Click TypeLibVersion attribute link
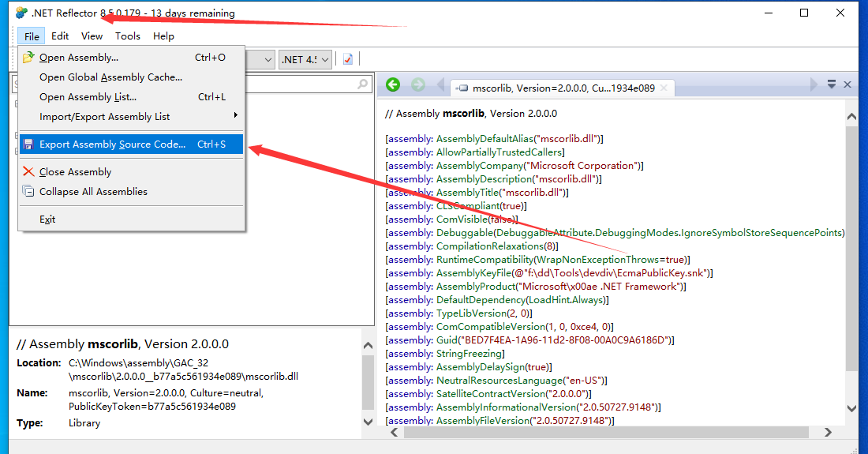This screenshot has width=868, height=454. pos(470,313)
